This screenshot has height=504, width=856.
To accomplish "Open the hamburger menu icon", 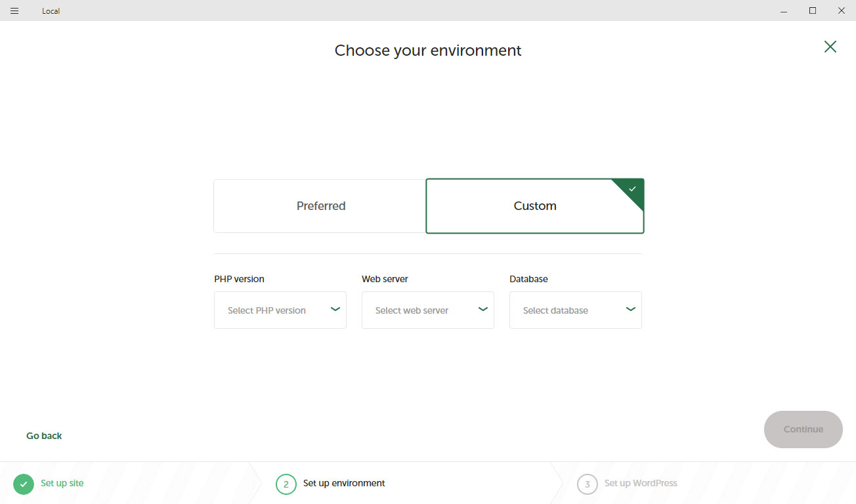I will (x=14, y=10).
